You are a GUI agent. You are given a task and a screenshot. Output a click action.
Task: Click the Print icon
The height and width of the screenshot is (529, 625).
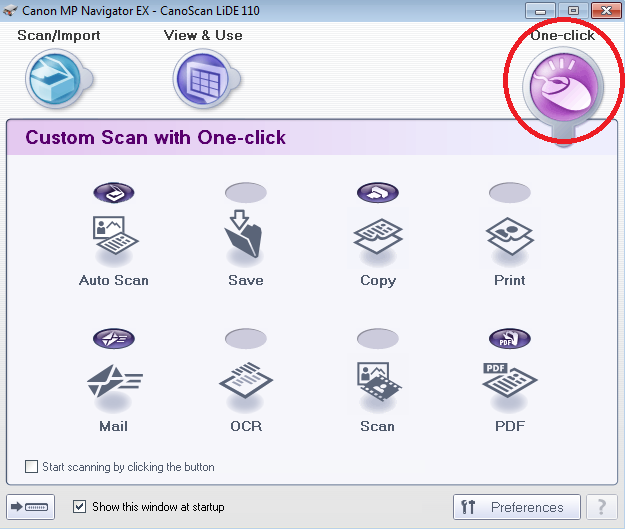point(509,236)
